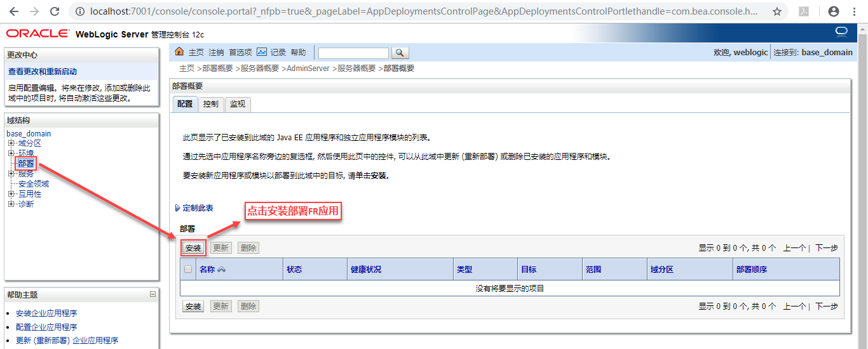Switch to the 监视 tab
Image resolution: width=868 pixels, height=349 pixels.
(x=238, y=104)
